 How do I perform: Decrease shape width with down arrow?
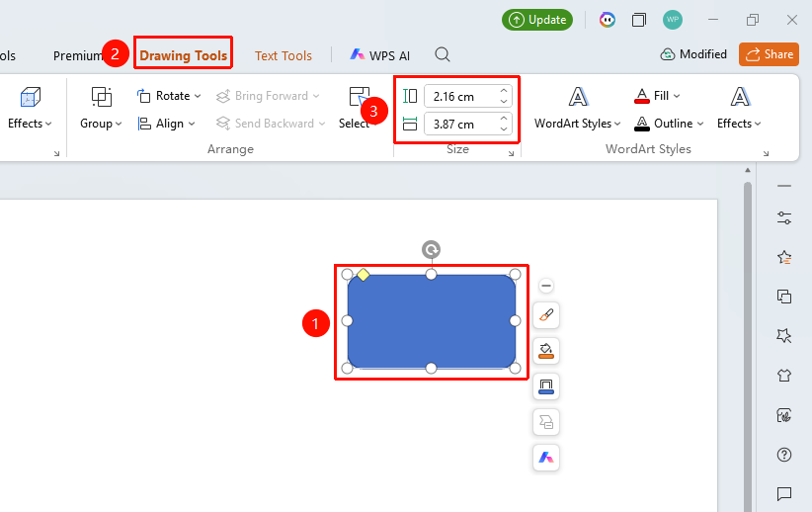pyautogui.click(x=504, y=129)
